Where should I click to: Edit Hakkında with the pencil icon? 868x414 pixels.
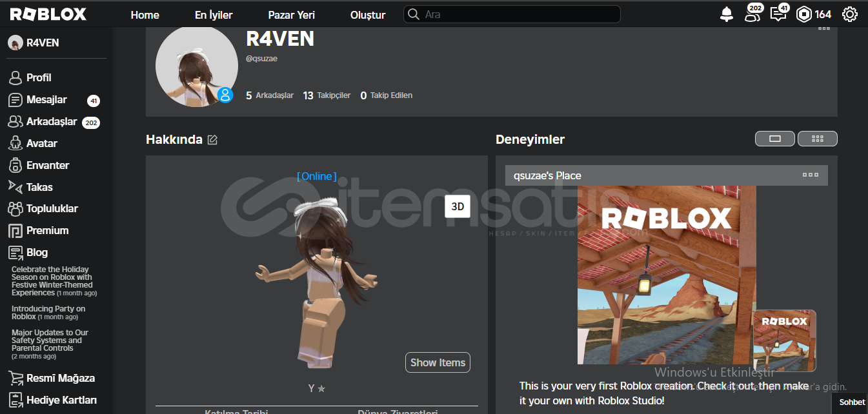(212, 140)
